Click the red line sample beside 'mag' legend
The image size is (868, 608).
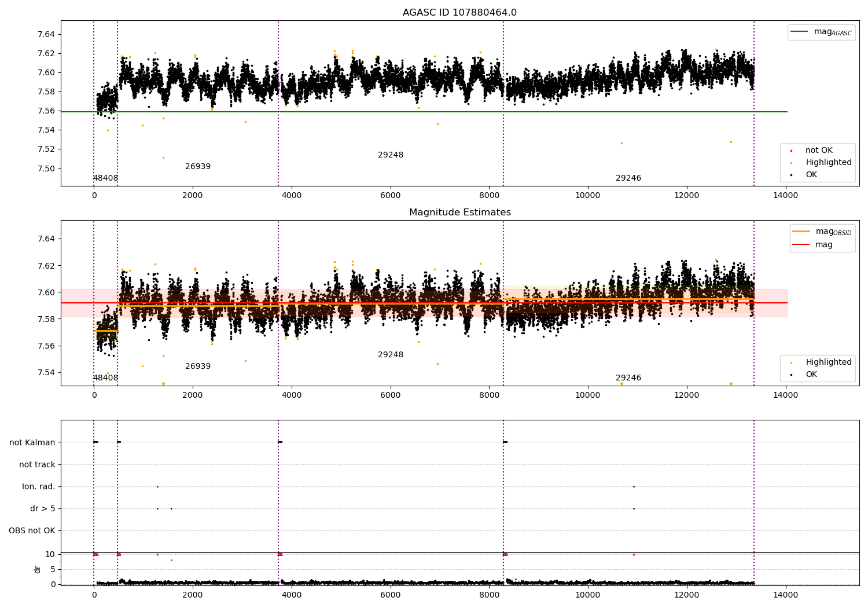pos(801,245)
